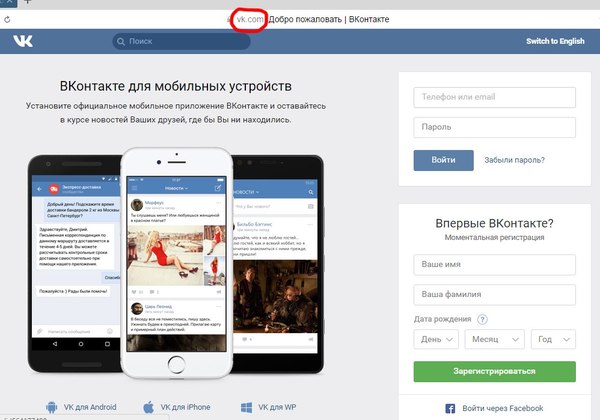Click the Apple logo icon

pyautogui.click(x=148, y=407)
